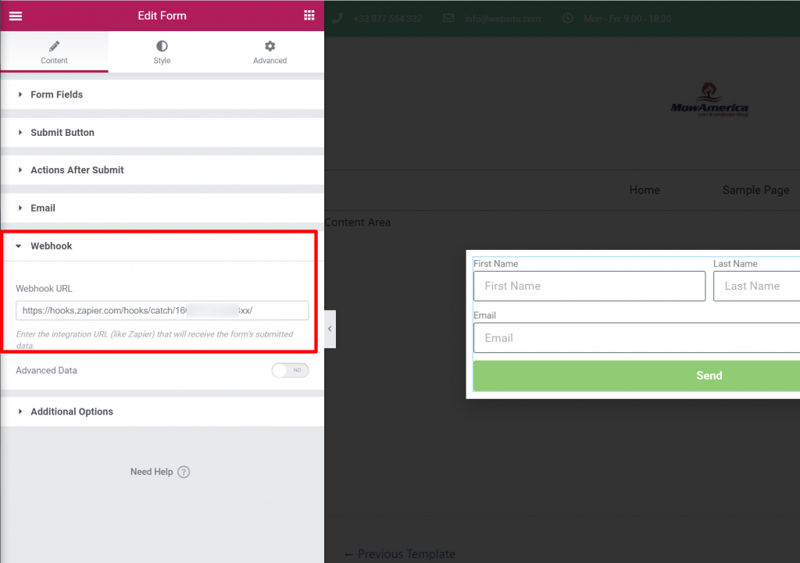The image size is (800, 563).
Task: Click the MowAmerica logo
Action: (x=709, y=100)
